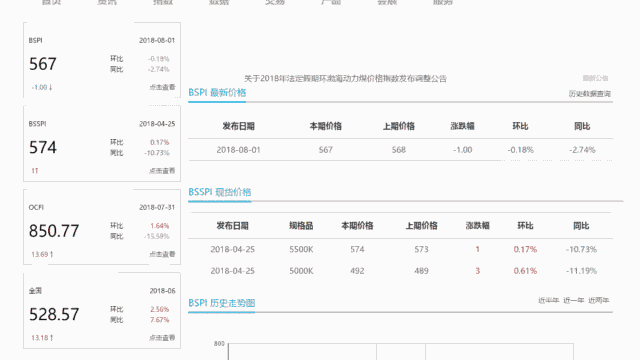The height and width of the screenshot is (360, 640).
Task: Click the BSPI 最新价格 section heading
Action: coord(217,93)
